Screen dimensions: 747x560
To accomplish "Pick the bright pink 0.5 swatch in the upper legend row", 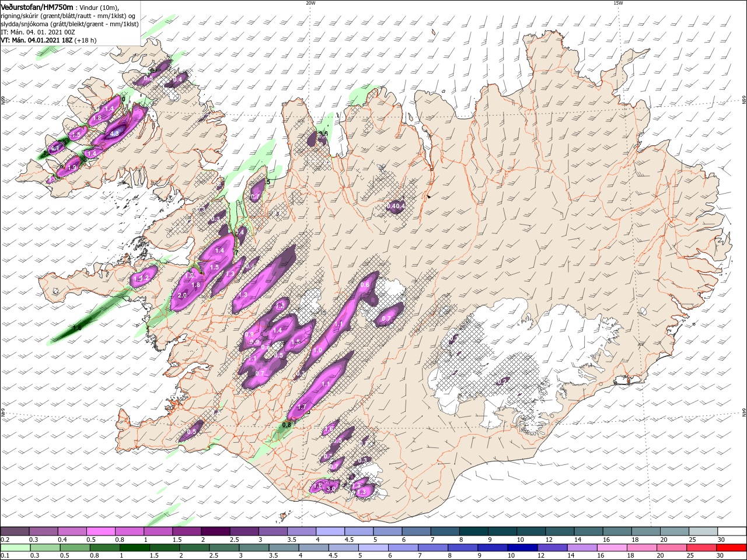I will [x=100, y=531].
